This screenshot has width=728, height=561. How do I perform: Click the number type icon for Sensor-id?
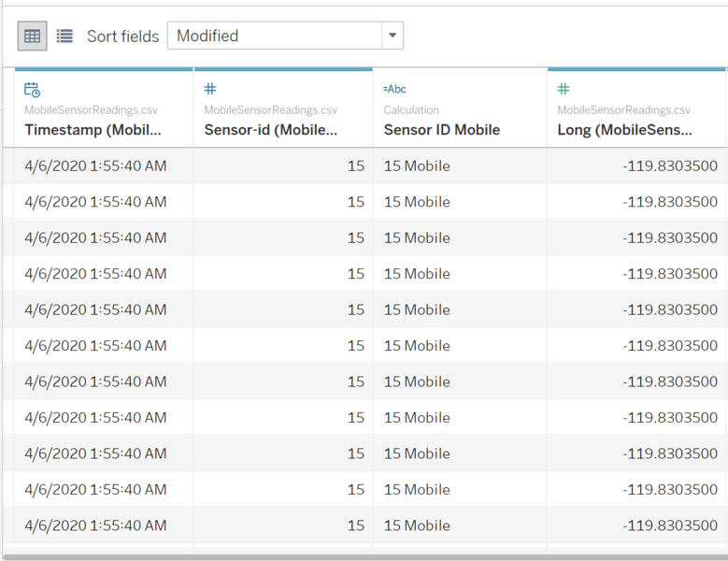pos(210,89)
